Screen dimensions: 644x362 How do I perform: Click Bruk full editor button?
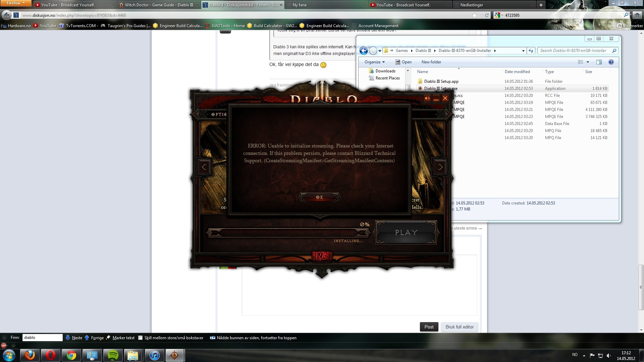pyautogui.click(x=460, y=327)
